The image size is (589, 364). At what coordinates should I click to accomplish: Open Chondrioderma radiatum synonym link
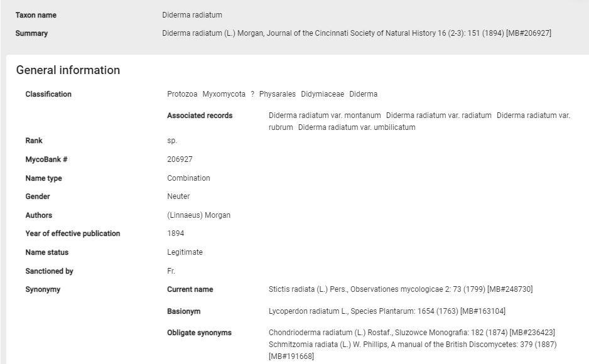click(411, 333)
